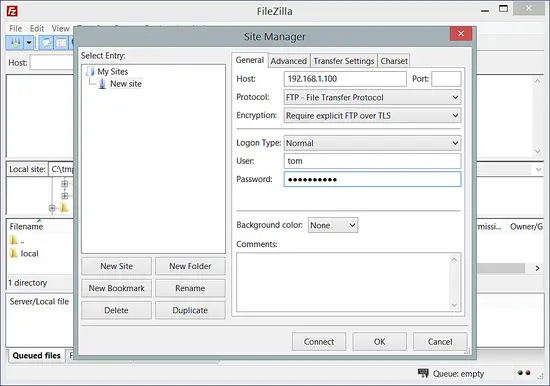Expand the second tree node in local site tree
This screenshot has width=550, height=386.
[65, 196]
